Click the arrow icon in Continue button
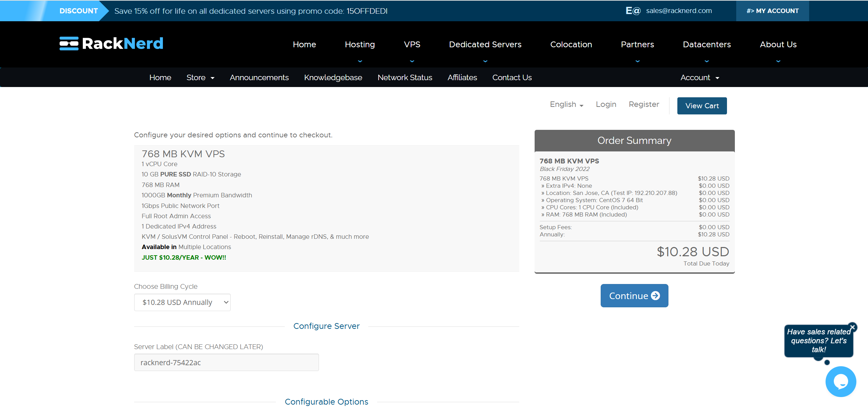This screenshot has width=868, height=407. [x=655, y=296]
